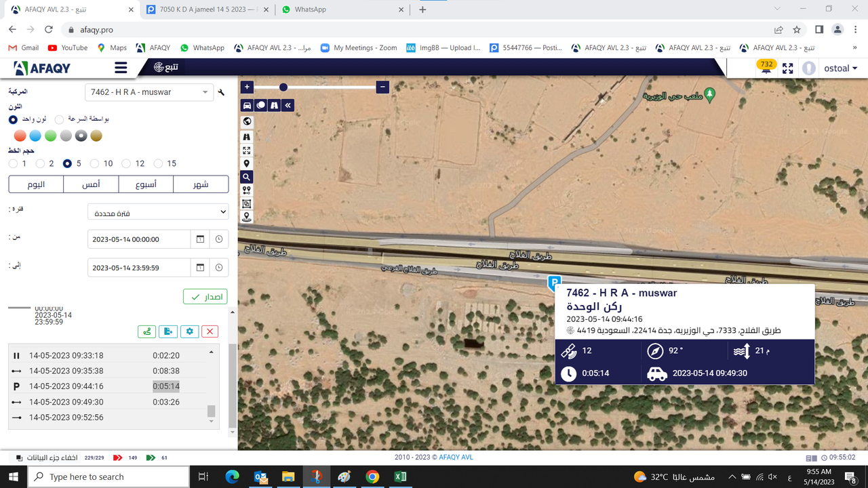Click the magnifier search tool on map
Screen dimensions: 868x488
click(x=247, y=177)
